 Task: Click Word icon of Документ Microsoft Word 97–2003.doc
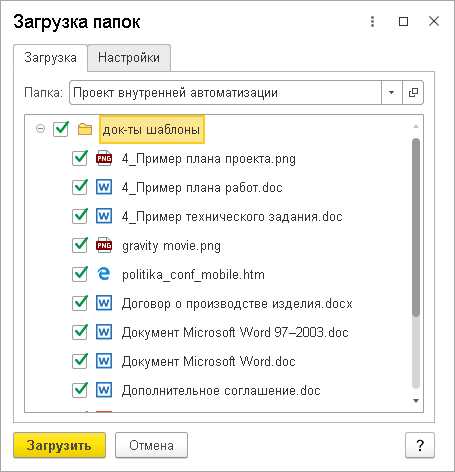pos(104,332)
